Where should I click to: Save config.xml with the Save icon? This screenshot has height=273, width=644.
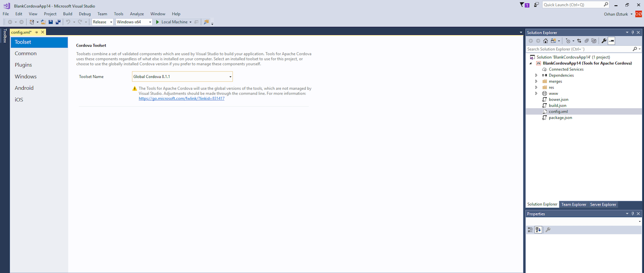tap(51, 22)
